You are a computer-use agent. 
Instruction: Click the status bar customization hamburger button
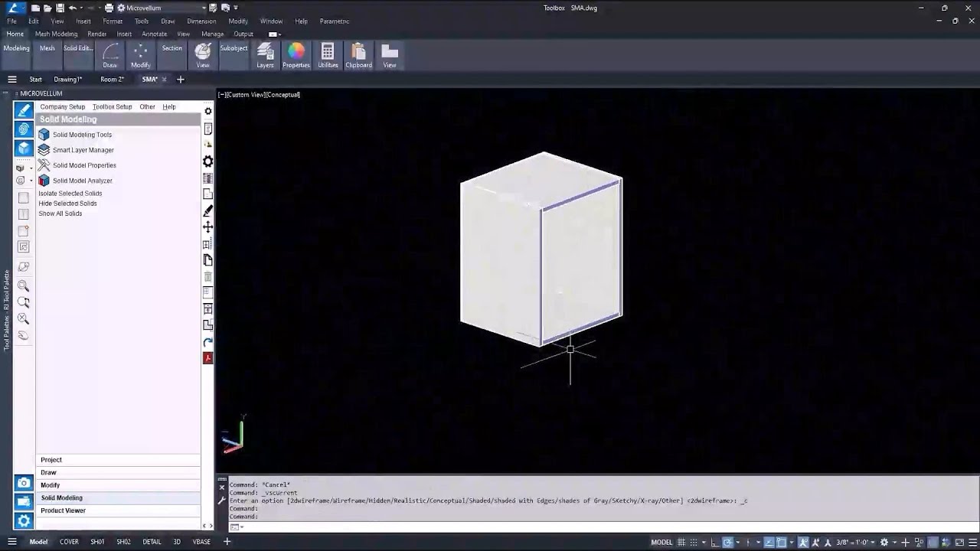coord(972,543)
